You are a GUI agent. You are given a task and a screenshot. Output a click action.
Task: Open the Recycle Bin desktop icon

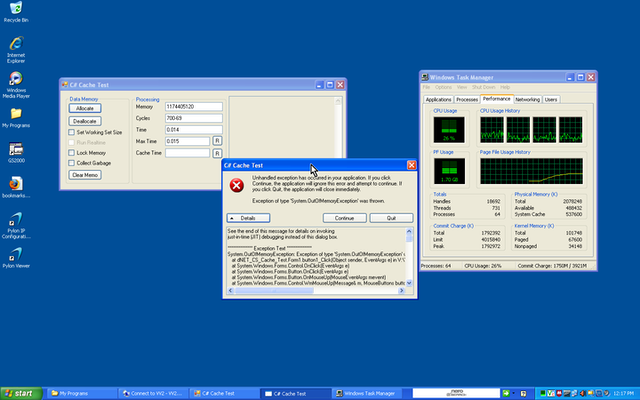[16, 11]
